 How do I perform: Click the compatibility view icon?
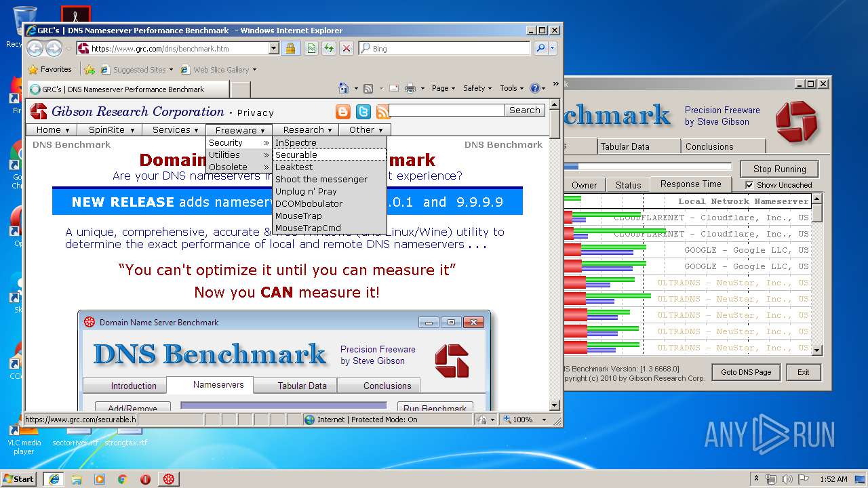click(x=311, y=48)
